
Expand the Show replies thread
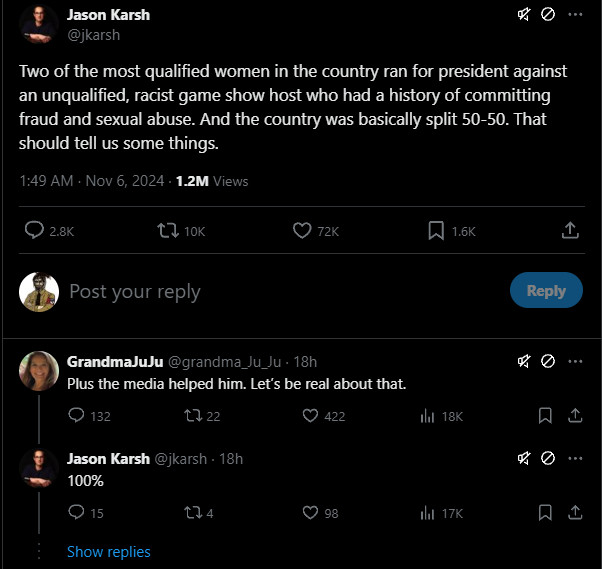pos(108,552)
